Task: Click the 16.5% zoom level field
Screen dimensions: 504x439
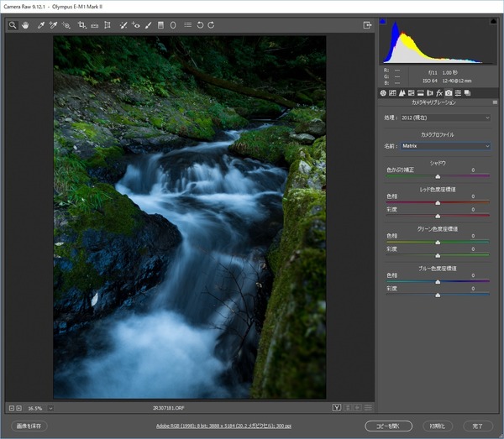Action: (x=35, y=409)
